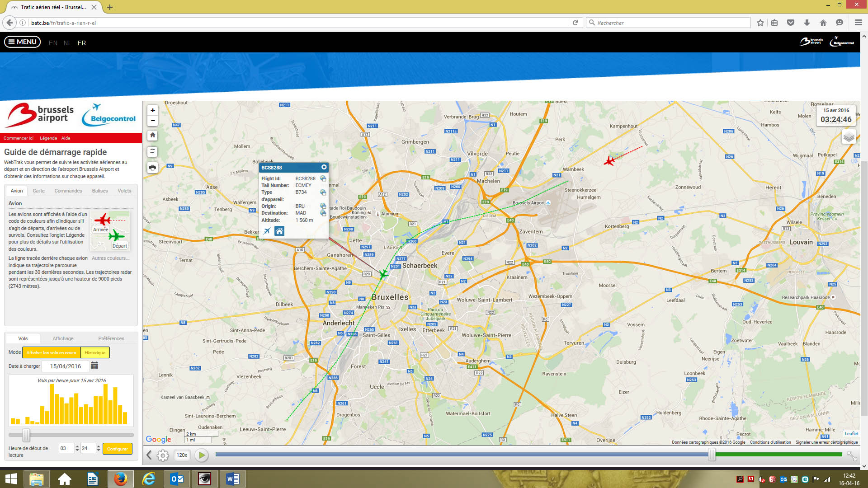868x488 pixels.
Task: Click the blue house icon in popup
Action: tap(279, 231)
